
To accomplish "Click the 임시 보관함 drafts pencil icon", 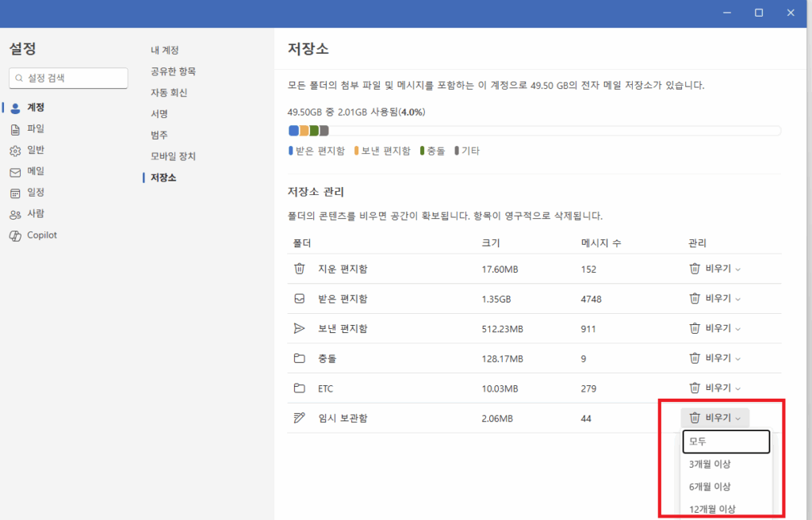I will [298, 418].
